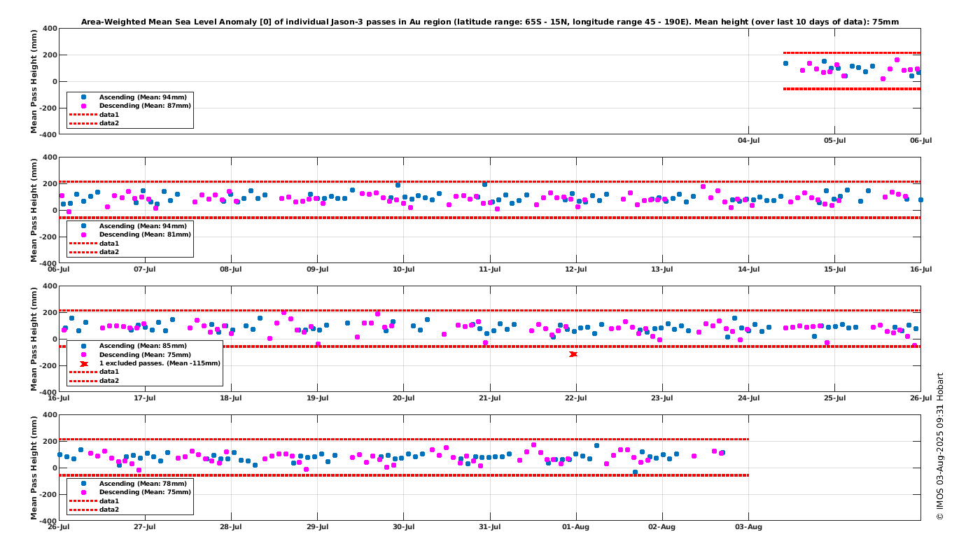
Task: Click the red X icon in excluded passes legend
Action: (x=84, y=363)
